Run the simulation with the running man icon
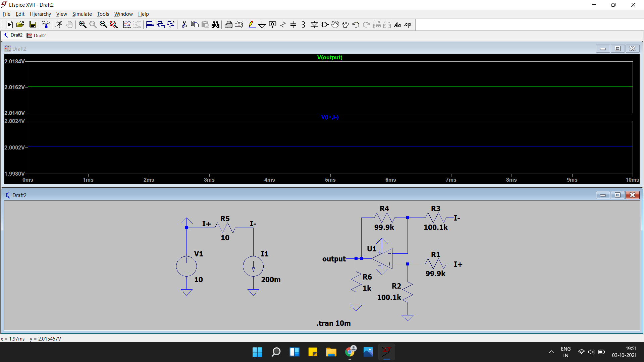Screen dimensions: 644x362 (x=59, y=24)
